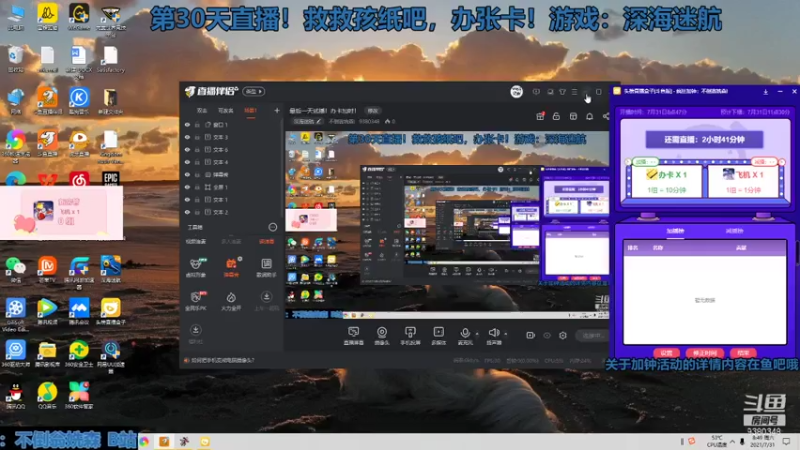Open the highlighted orange danmaku tool
This screenshot has width=800, height=450.
pyautogui.click(x=231, y=267)
